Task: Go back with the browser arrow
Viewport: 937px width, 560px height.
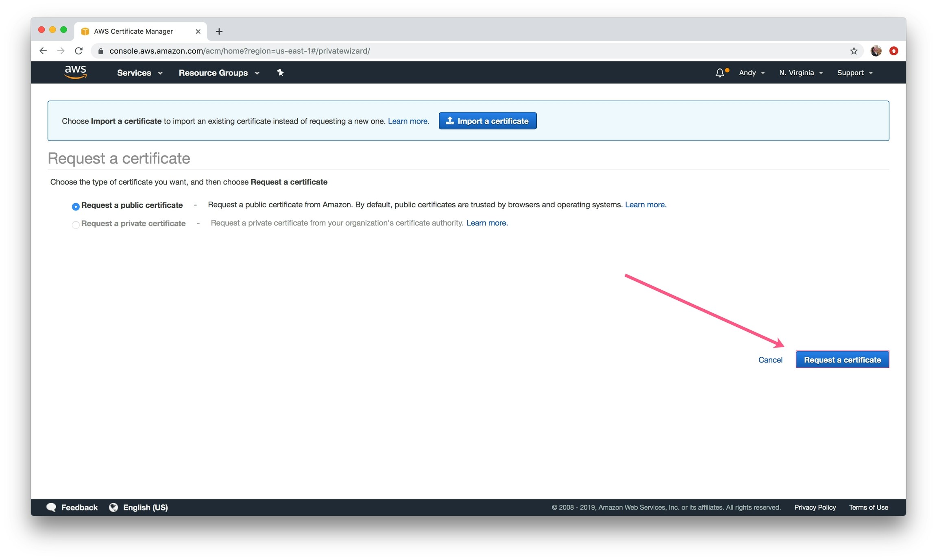Action: pos(43,51)
